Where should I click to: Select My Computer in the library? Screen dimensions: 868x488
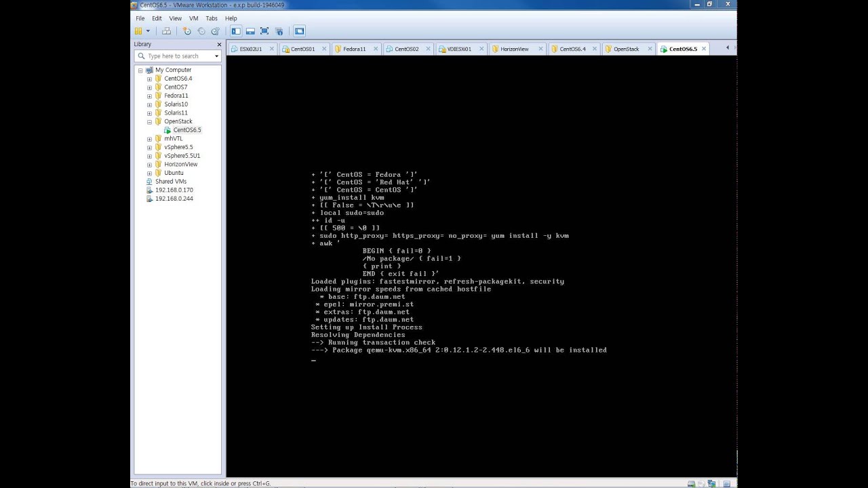tap(173, 70)
